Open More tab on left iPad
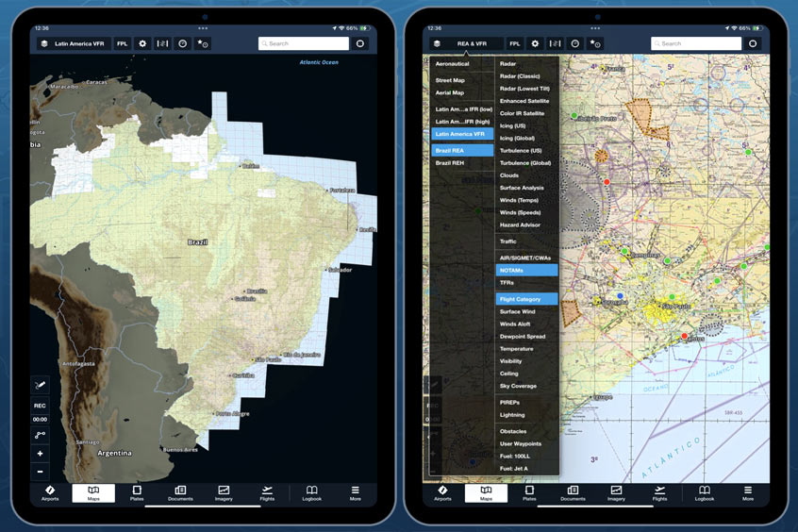The width and height of the screenshot is (798, 532). coord(356,492)
